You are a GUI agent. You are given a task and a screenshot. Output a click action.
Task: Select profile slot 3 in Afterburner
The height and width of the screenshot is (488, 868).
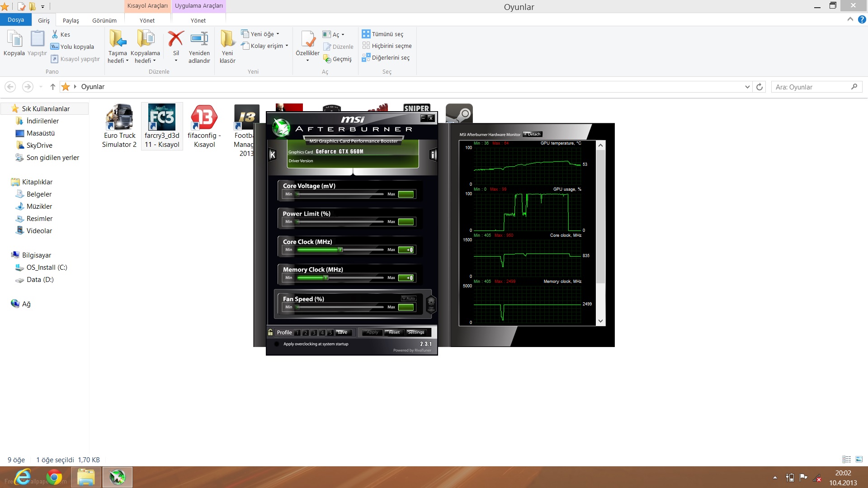point(314,333)
